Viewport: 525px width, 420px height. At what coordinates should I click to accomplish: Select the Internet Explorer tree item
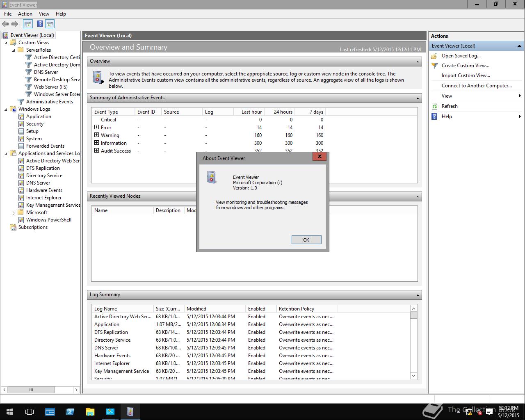click(x=44, y=198)
